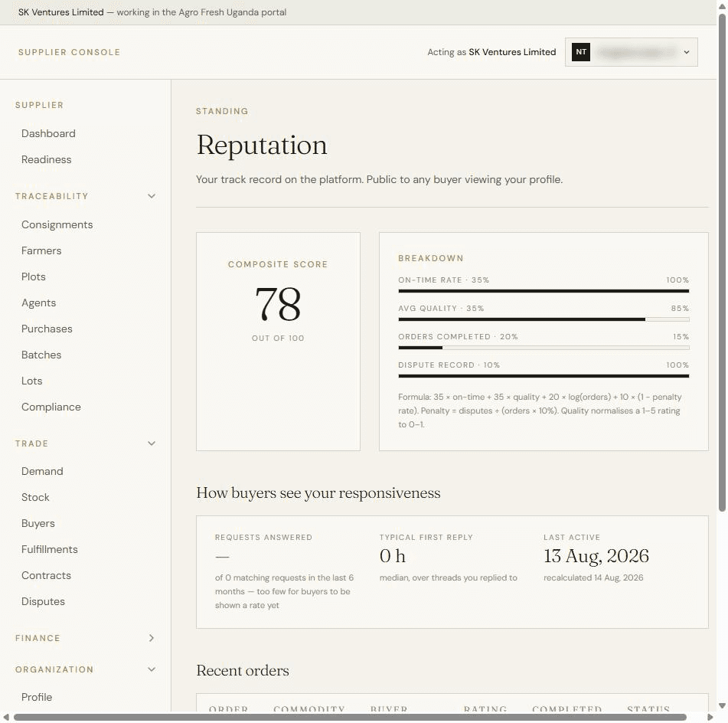Open Buyers in sidebar

(38, 523)
